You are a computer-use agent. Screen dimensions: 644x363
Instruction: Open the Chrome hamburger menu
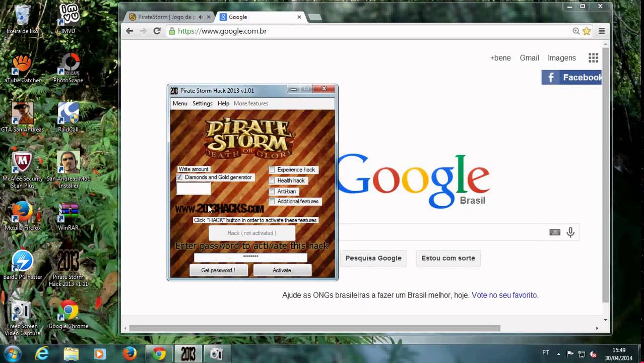601,31
